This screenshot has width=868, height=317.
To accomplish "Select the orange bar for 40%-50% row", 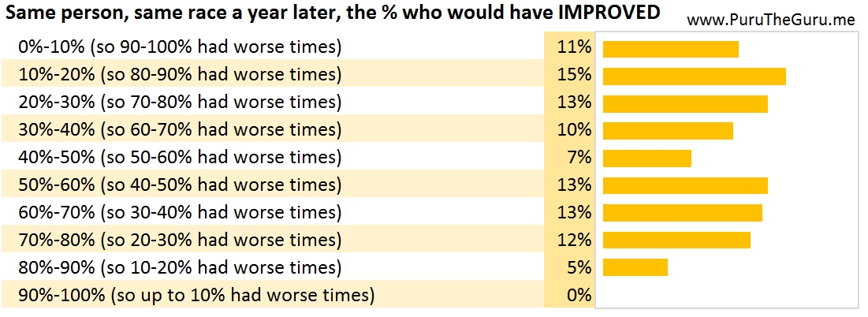I will coord(646,158).
